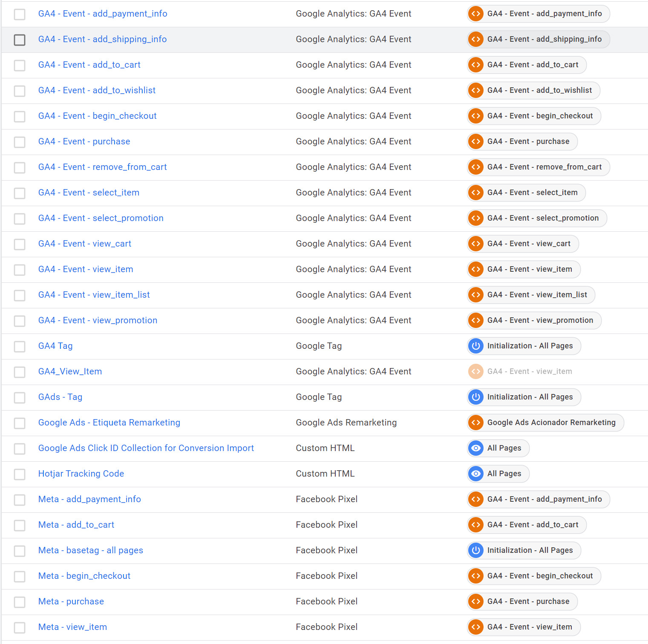Viewport: 648px width, 644px height.
Task: Click orange trigger icon in Meta - purchase row
Action: click(x=476, y=601)
